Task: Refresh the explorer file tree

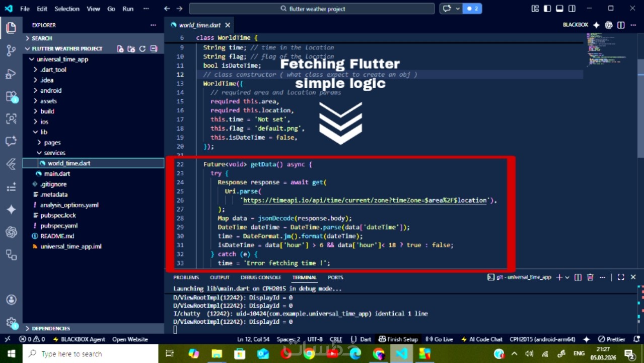Action: 142,49
